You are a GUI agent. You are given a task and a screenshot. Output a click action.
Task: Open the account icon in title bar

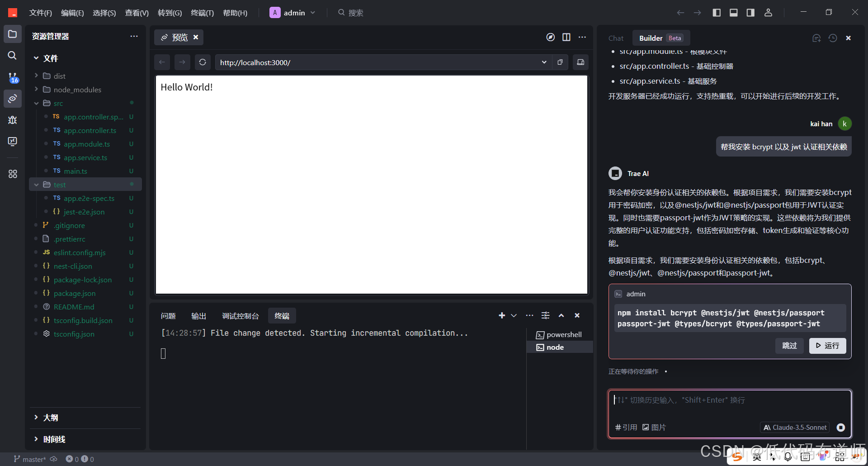768,13
